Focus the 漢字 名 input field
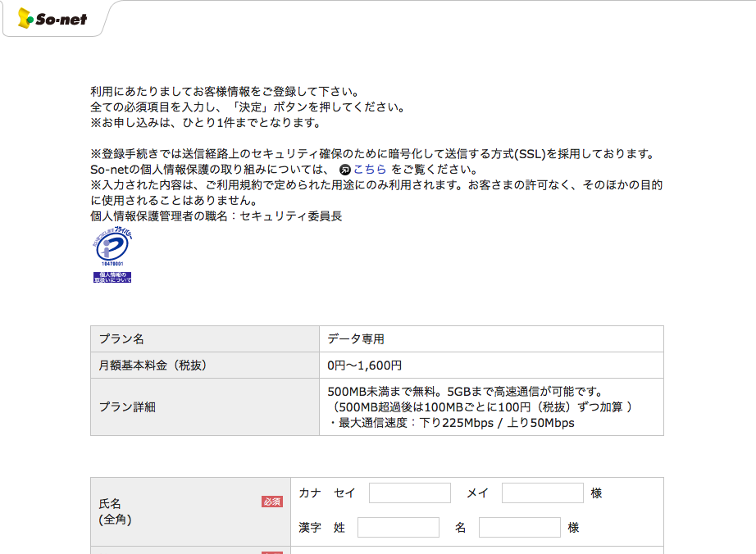Screen dimensions: 756x554 point(520,528)
